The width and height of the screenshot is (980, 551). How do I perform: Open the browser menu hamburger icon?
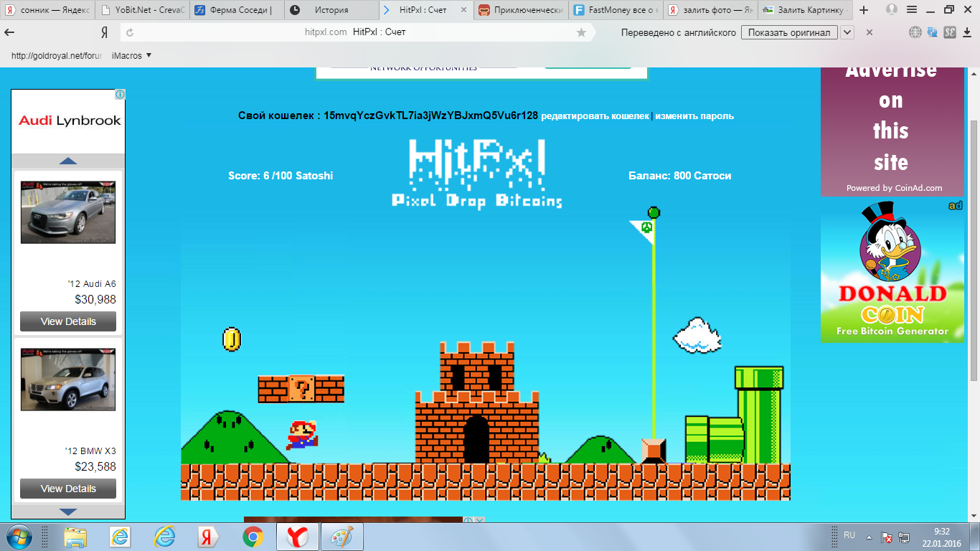(x=911, y=10)
